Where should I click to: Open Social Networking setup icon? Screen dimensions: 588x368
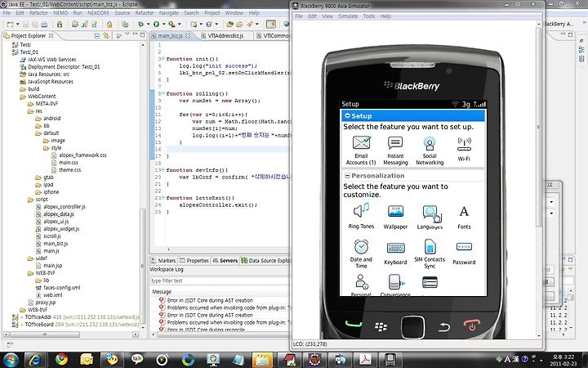[430, 150]
